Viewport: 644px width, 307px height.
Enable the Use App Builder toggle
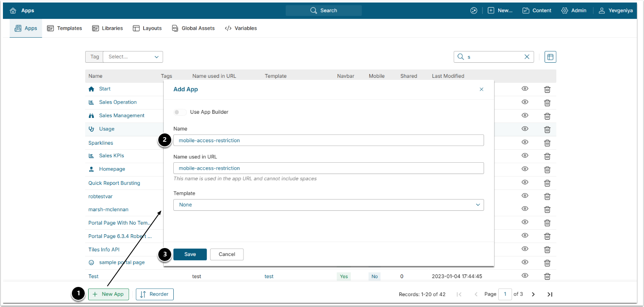pos(180,112)
